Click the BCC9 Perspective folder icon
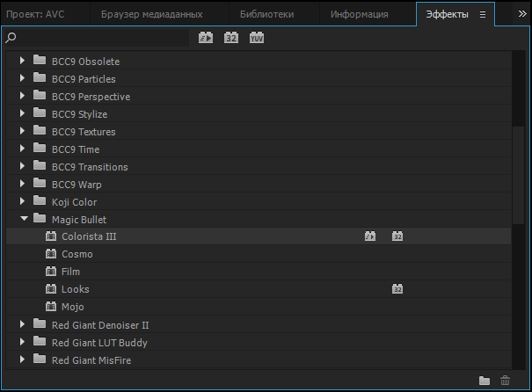The image size is (532, 392). 40,95
